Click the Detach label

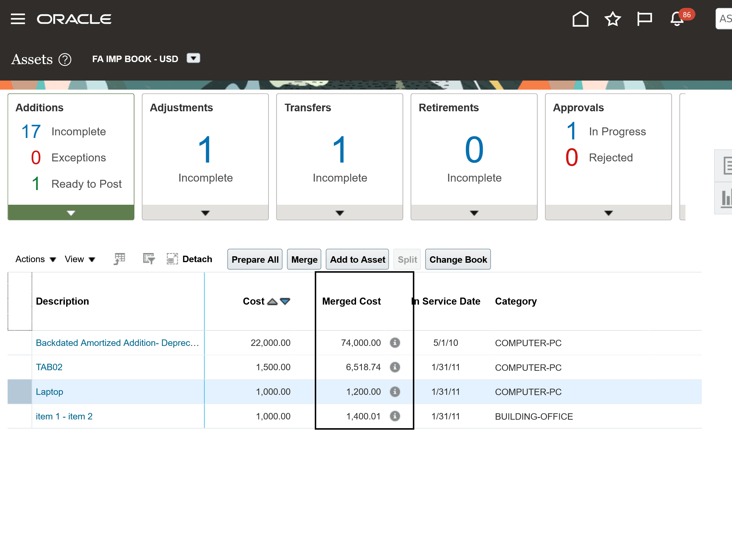(197, 259)
